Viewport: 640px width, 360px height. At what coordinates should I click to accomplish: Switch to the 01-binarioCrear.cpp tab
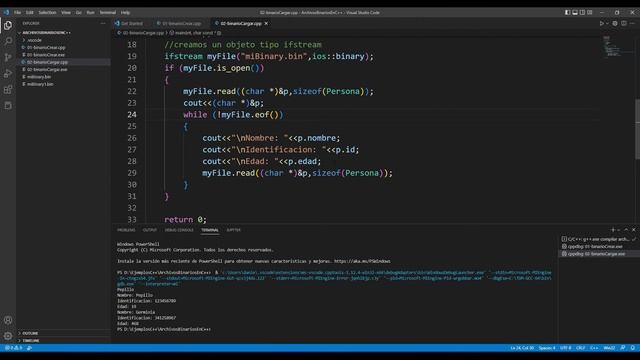pyautogui.click(x=181, y=24)
